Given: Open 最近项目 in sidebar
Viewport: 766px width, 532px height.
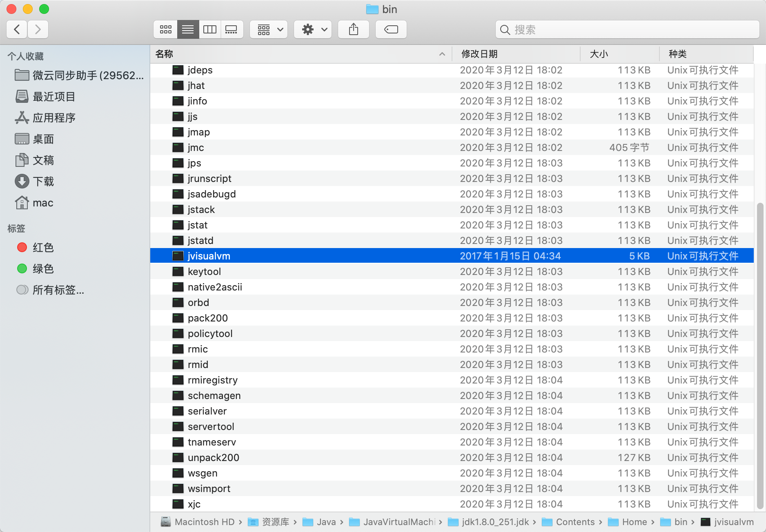Looking at the screenshot, I should (45, 97).
